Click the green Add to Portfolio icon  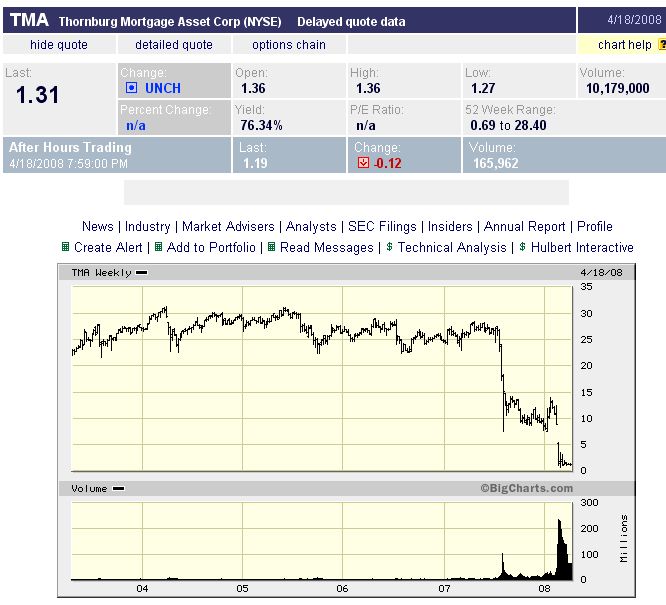158,247
